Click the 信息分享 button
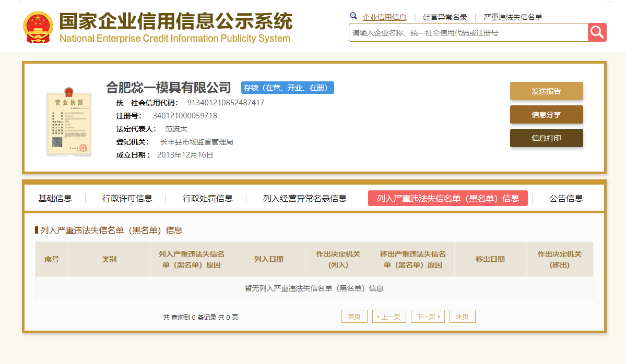This screenshot has width=626, height=364. coord(546,114)
